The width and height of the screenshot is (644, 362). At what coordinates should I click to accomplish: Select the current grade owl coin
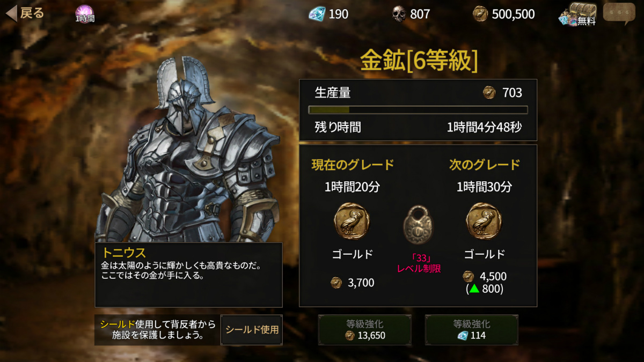click(352, 220)
